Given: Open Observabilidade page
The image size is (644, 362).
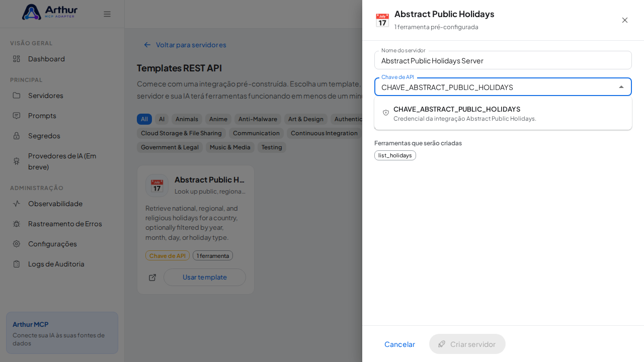Looking at the screenshot, I should pos(62,204).
